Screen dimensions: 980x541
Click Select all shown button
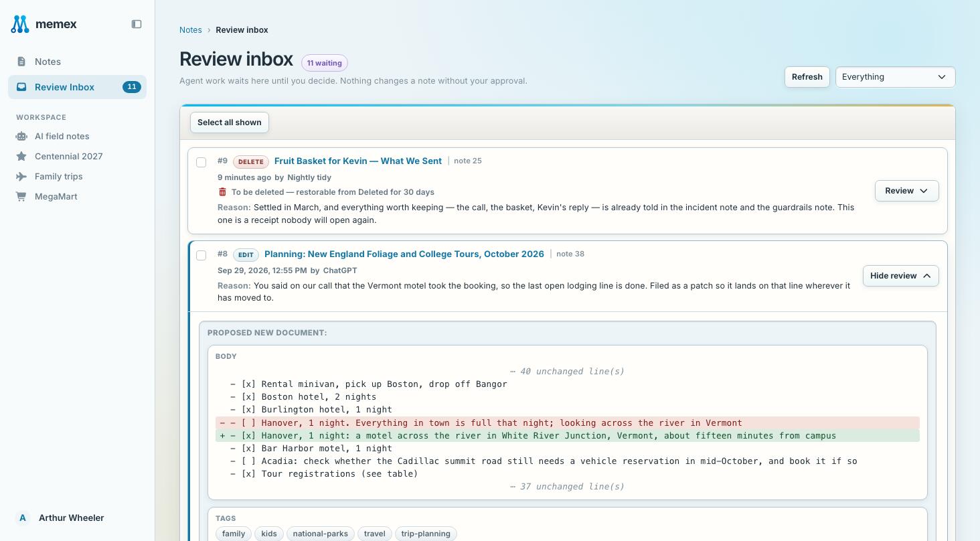click(230, 123)
